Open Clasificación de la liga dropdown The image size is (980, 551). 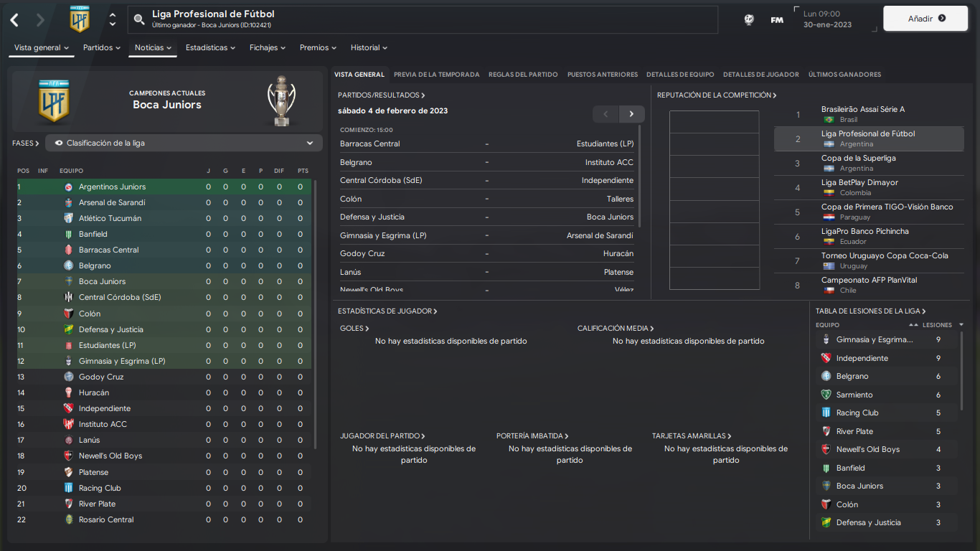[x=184, y=143]
